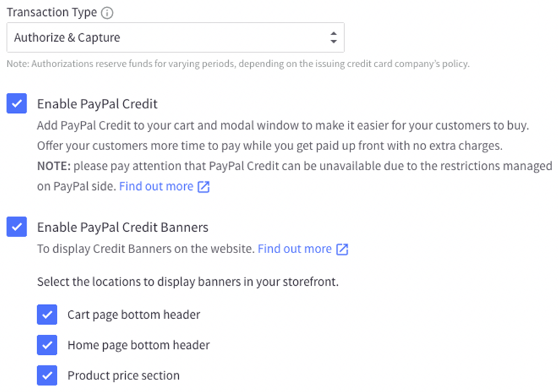Toggle the Enable PayPal Credit Banners checkbox

click(17, 227)
